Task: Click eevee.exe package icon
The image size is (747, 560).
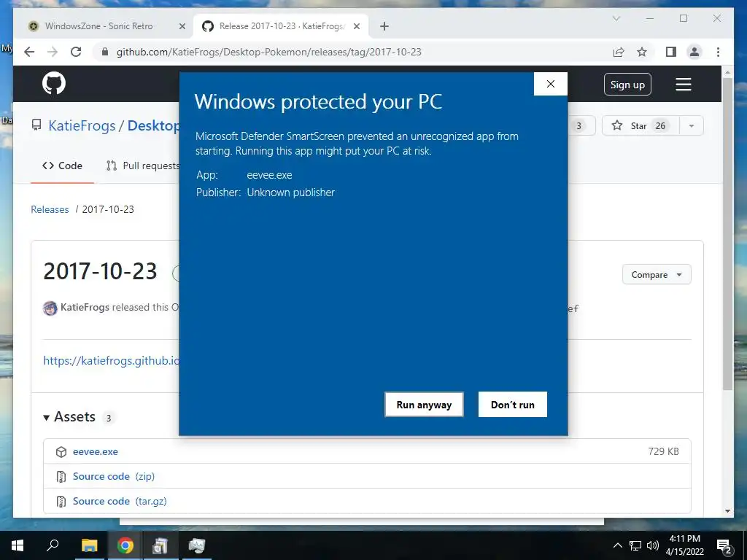Action: [x=61, y=452]
